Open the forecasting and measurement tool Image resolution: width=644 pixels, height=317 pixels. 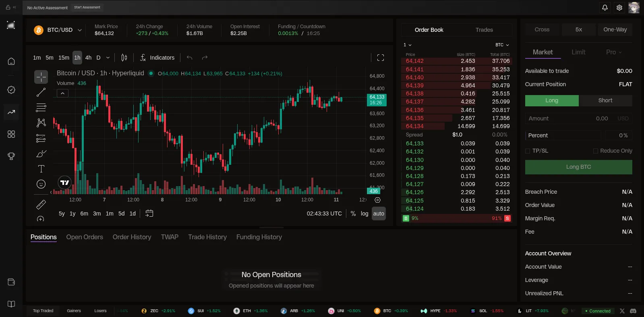tap(41, 138)
